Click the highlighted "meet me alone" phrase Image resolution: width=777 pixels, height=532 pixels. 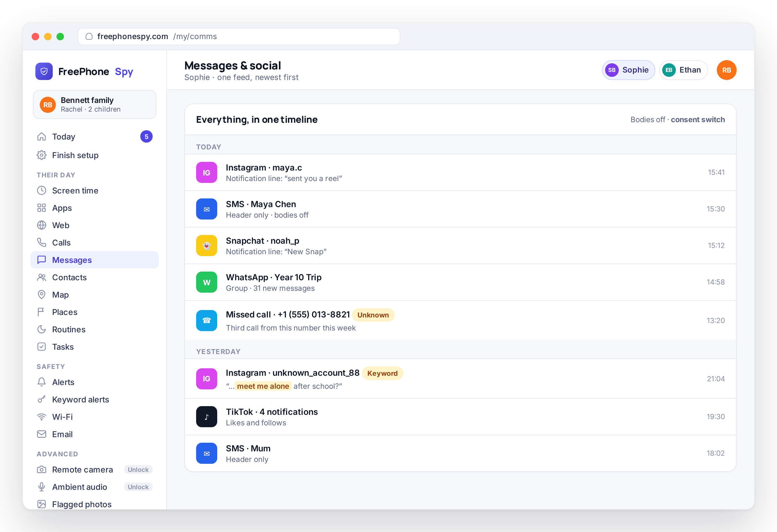[x=263, y=386]
